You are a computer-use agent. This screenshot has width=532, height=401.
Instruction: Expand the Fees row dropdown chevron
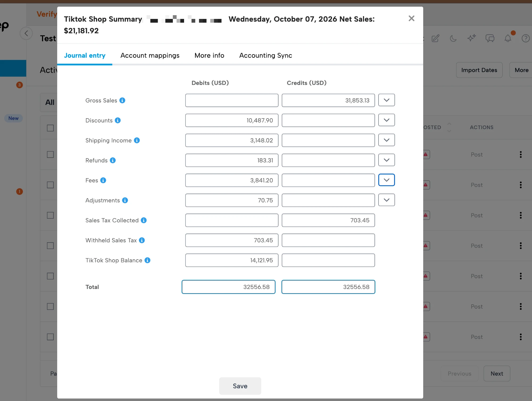coord(386,180)
